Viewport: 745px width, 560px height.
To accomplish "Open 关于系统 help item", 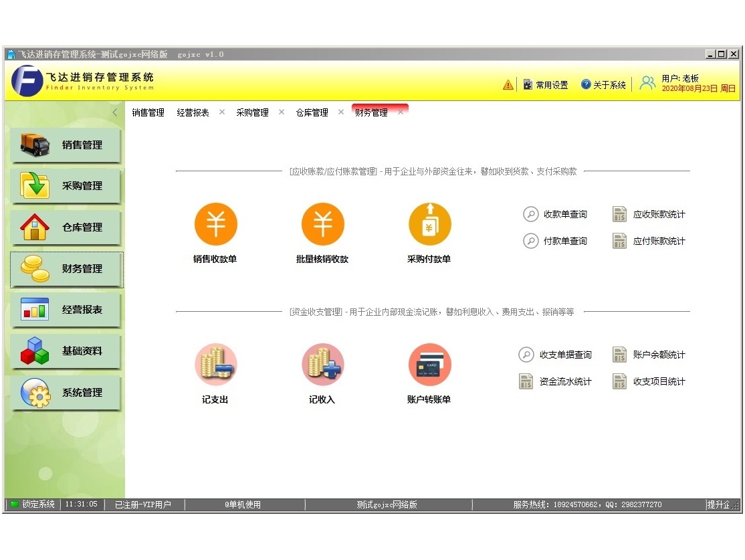I will pyautogui.click(x=603, y=85).
